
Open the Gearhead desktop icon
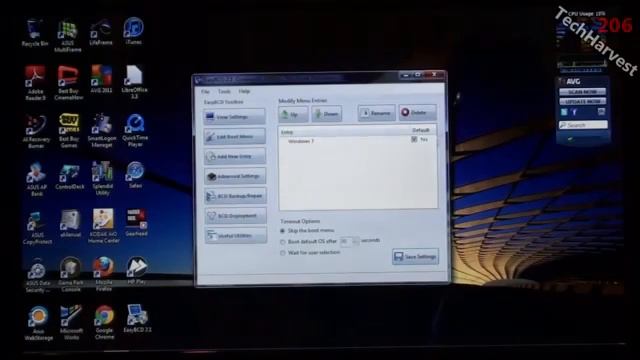(x=136, y=223)
